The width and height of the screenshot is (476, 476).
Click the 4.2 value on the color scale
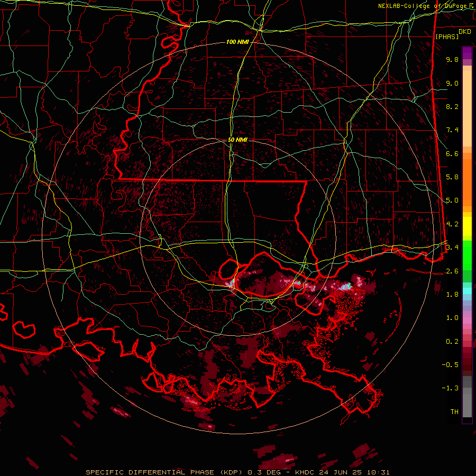pos(452,224)
